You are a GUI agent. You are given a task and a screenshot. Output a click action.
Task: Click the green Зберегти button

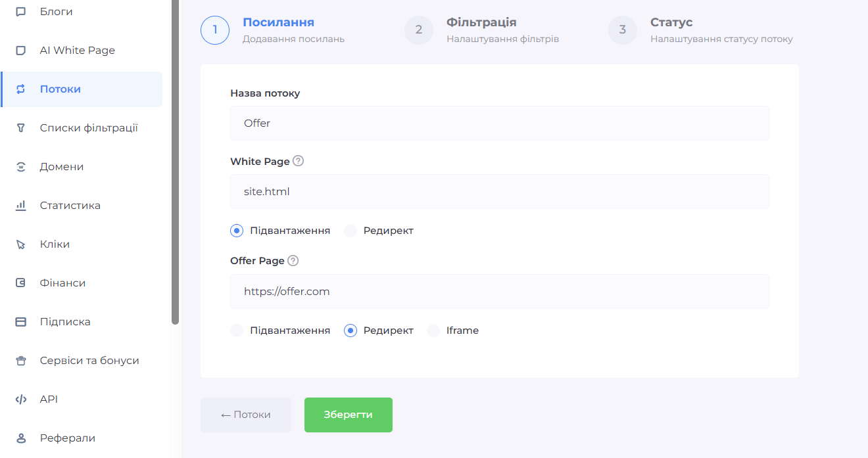tap(348, 415)
